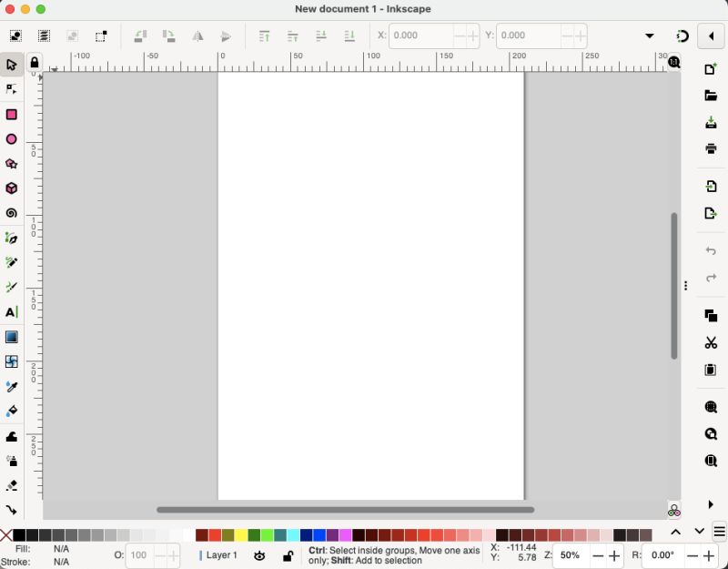Image resolution: width=728 pixels, height=569 pixels.
Task: Select the 3D box tool
Action: point(12,188)
